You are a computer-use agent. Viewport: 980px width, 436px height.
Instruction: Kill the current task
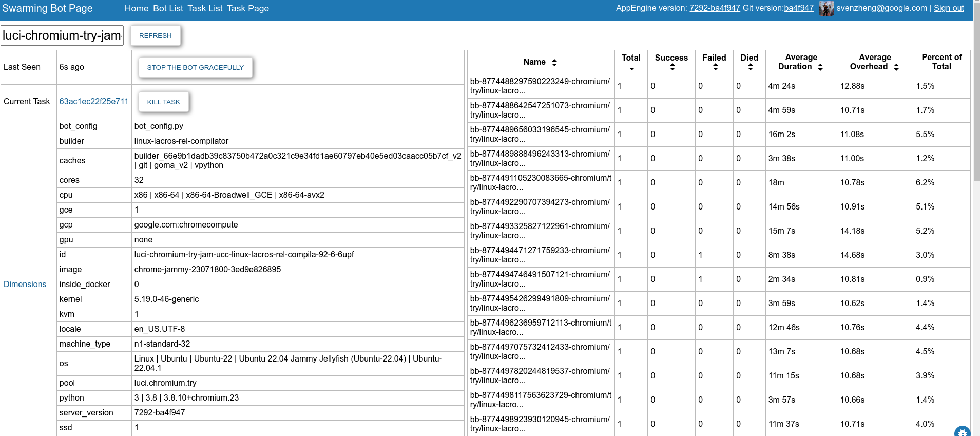163,102
